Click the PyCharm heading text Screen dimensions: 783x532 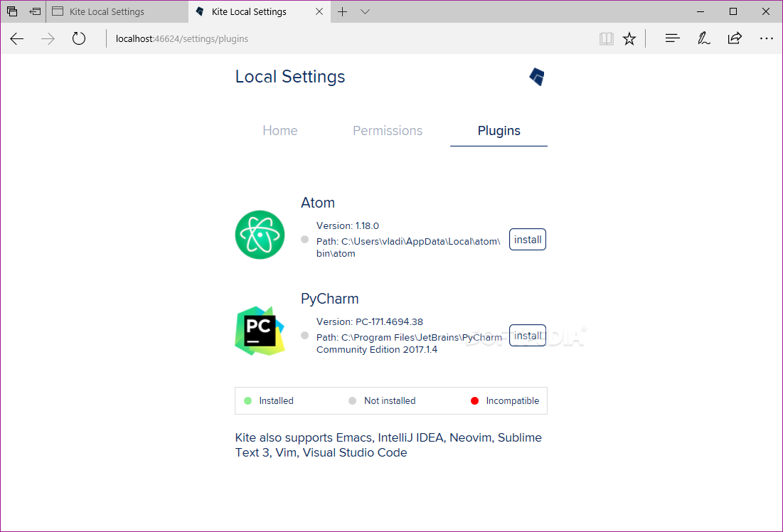(329, 299)
